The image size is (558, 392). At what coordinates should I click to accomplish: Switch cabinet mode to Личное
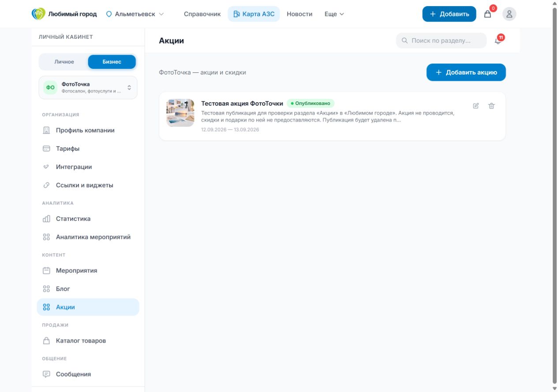click(x=64, y=62)
